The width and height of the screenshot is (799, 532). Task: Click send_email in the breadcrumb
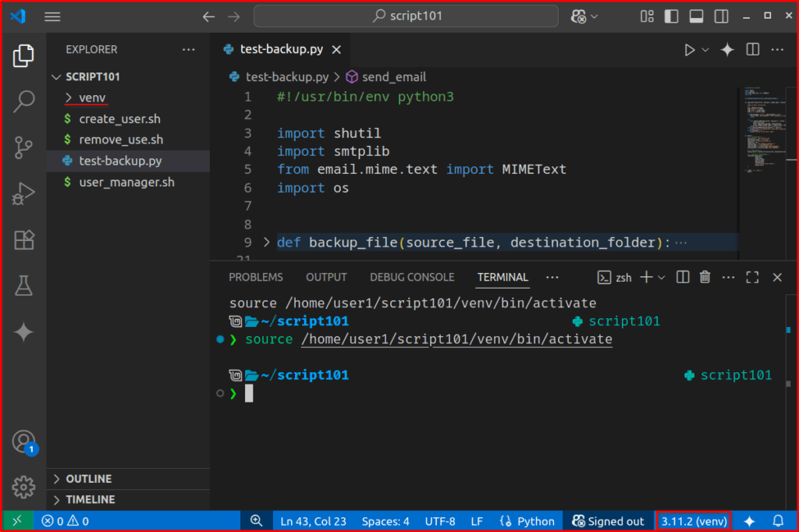(394, 77)
